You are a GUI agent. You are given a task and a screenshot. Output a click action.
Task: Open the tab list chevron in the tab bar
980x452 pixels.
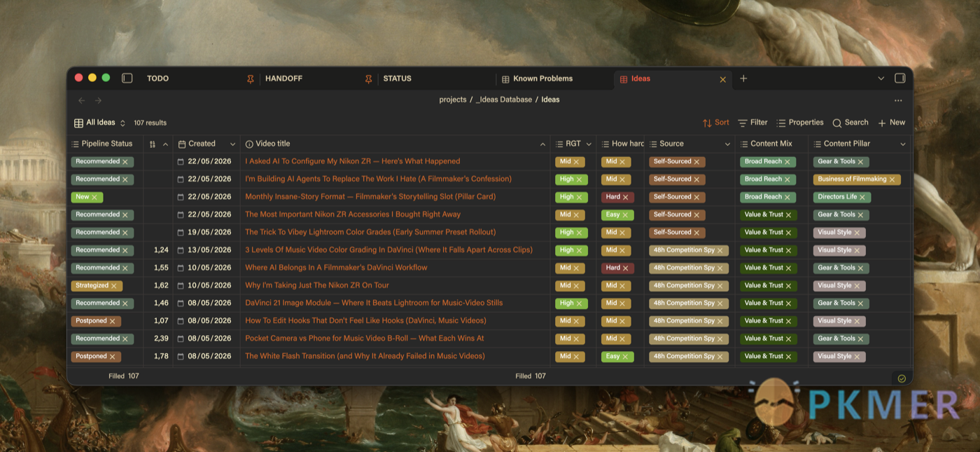881,78
